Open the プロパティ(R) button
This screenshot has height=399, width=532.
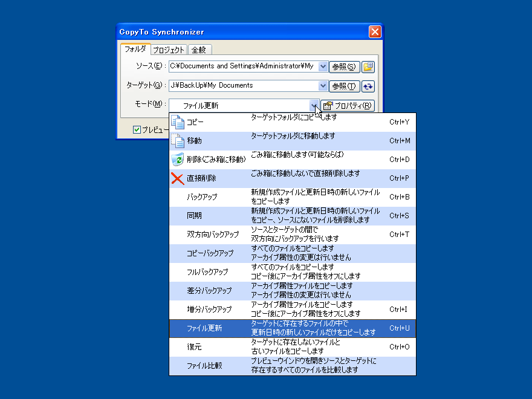pyautogui.click(x=348, y=106)
